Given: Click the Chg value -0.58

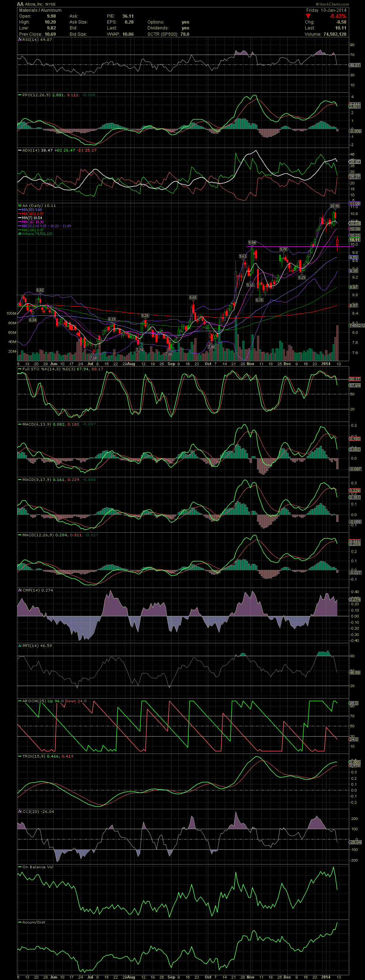Looking at the screenshot, I should click(x=341, y=22).
